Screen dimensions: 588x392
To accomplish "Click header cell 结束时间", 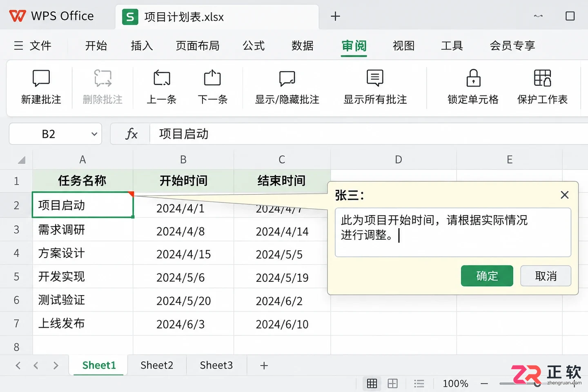I will [282, 180].
